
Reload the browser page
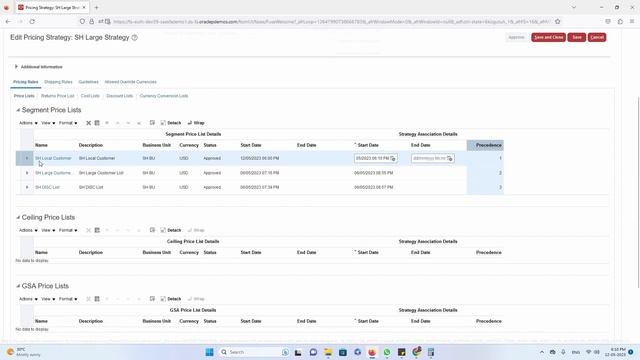point(32,21)
